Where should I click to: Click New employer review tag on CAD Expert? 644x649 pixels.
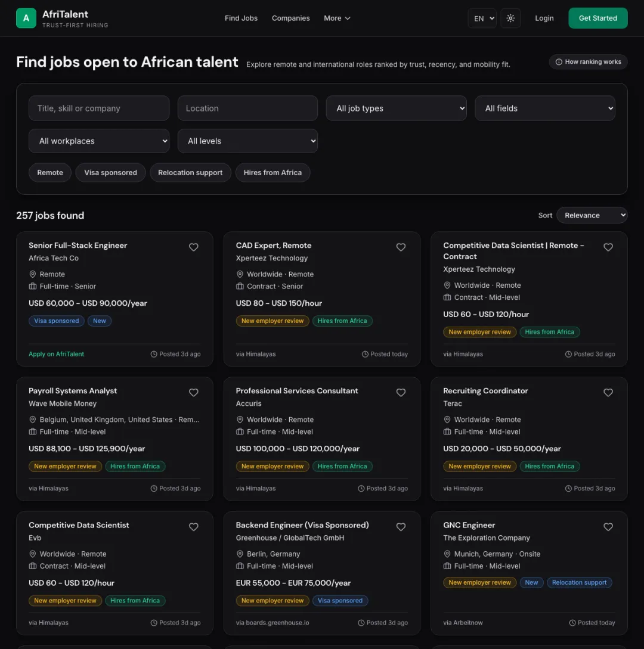(273, 321)
